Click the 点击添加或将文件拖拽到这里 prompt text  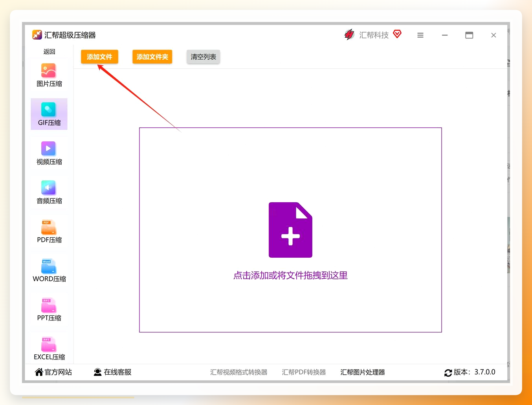click(x=290, y=275)
